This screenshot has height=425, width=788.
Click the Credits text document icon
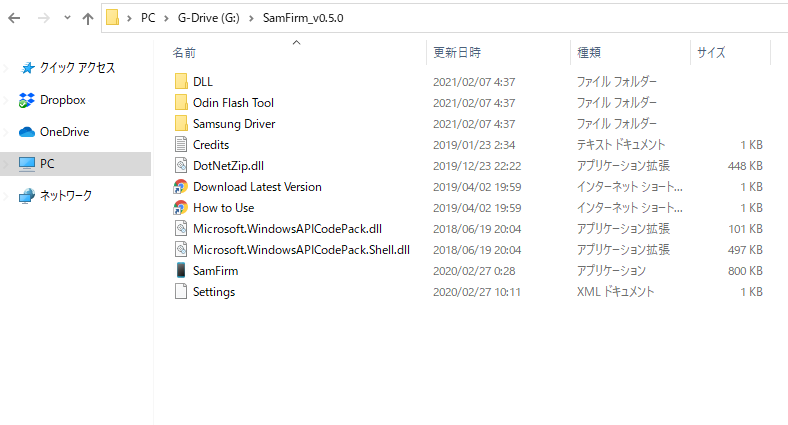tap(181, 145)
